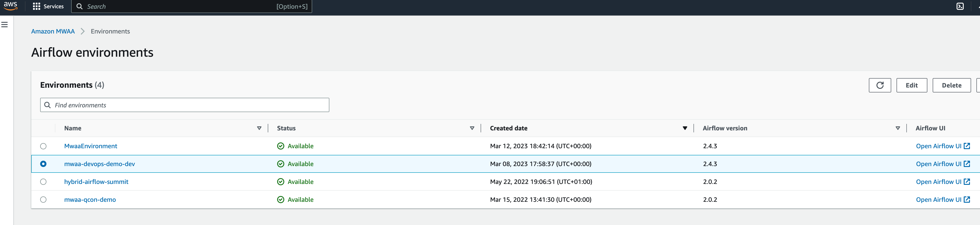Open Airflow UI for MwaaEnvironment
Image resolution: width=980 pixels, height=225 pixels.
943,146
